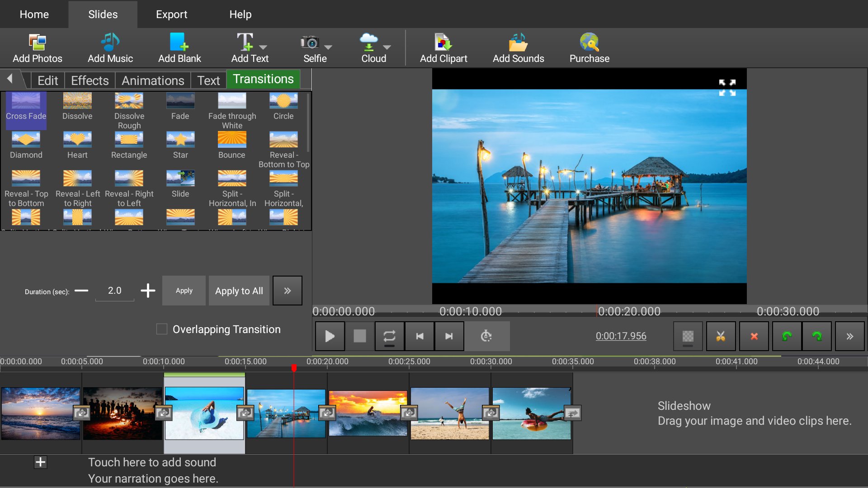This screenshot has height=488, width=868.
Task: Open the Add Text dropdown arrow
Action: pos(263,47)
